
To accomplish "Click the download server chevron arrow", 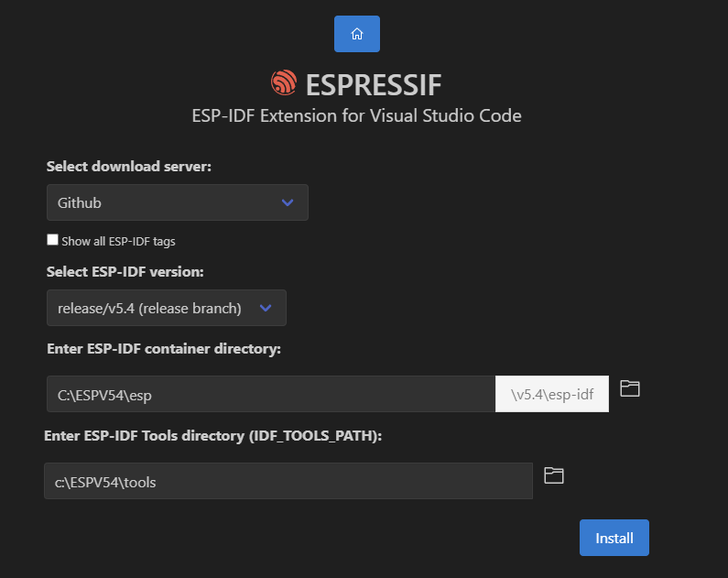I will point(288,202).
